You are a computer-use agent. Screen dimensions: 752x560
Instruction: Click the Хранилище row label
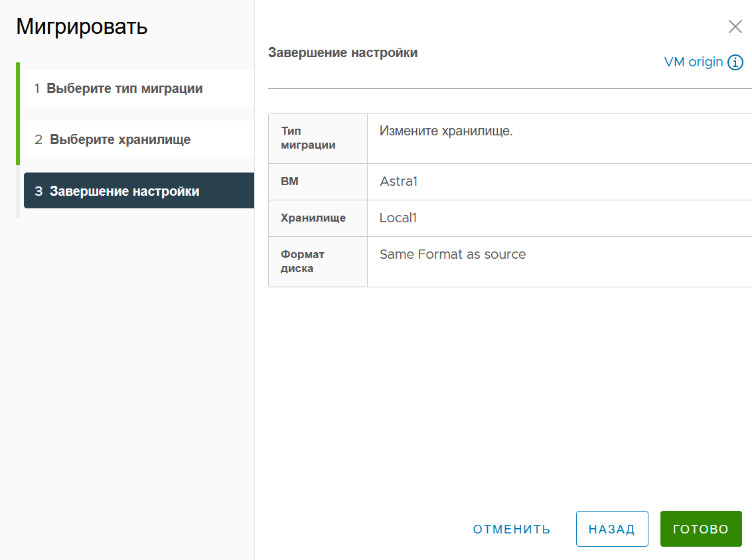point(313,218)
